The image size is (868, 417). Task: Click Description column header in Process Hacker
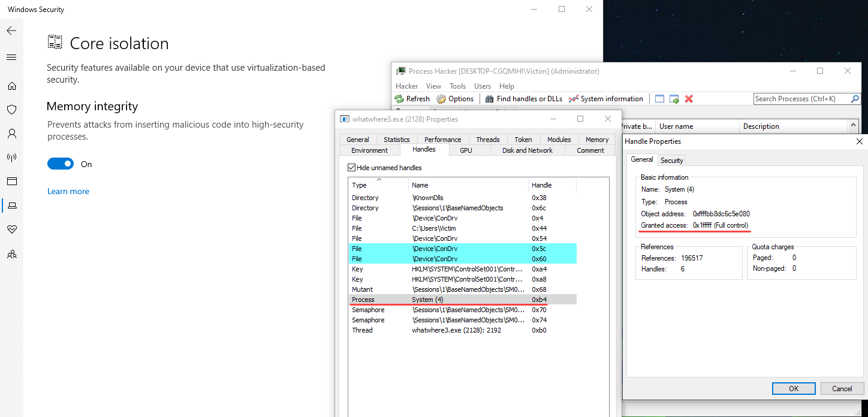point(793,126)
